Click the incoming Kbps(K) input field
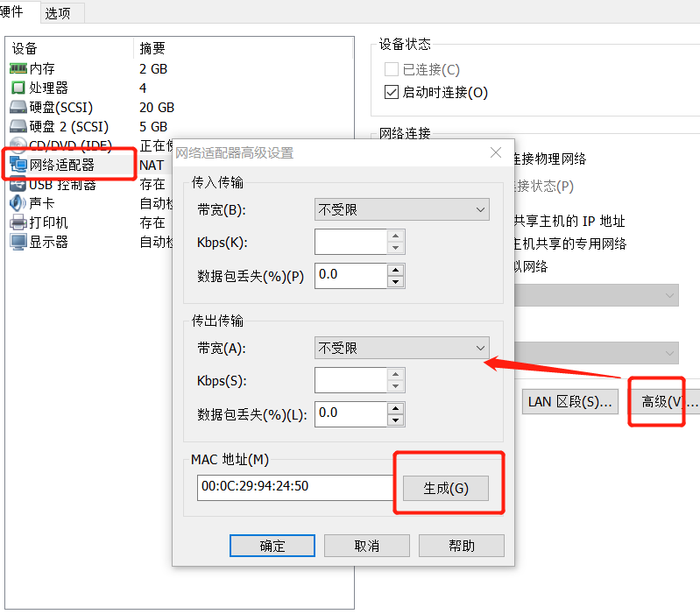Viewport: 700px width, 614px height. (351, 242)
